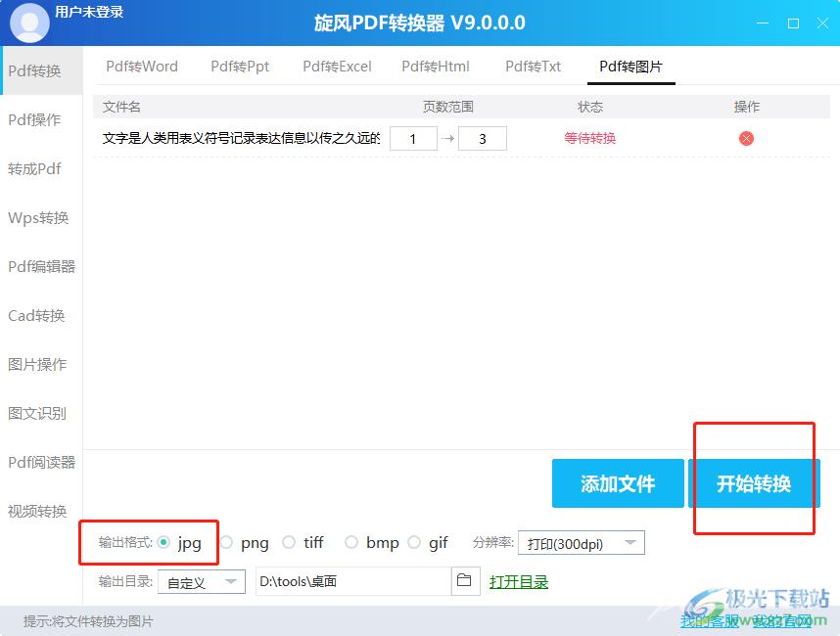Browse output folder with folder icon

[x=464, y=581]
